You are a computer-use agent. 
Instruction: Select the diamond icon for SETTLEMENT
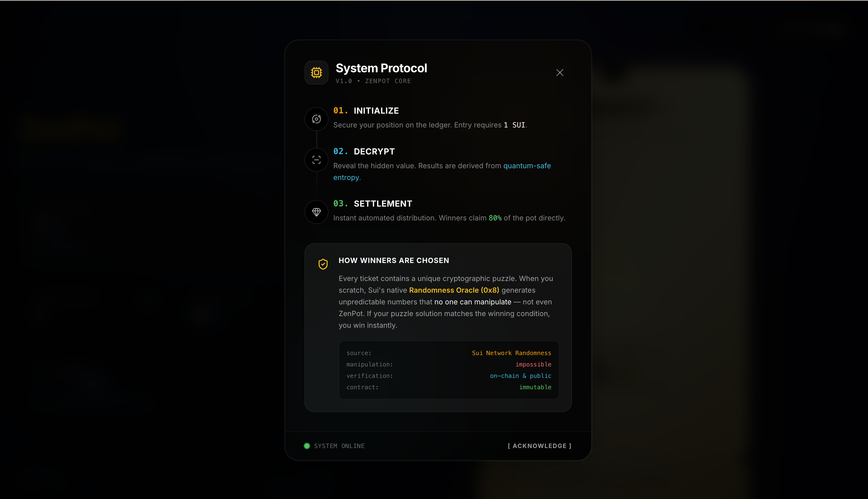point(316,212)
